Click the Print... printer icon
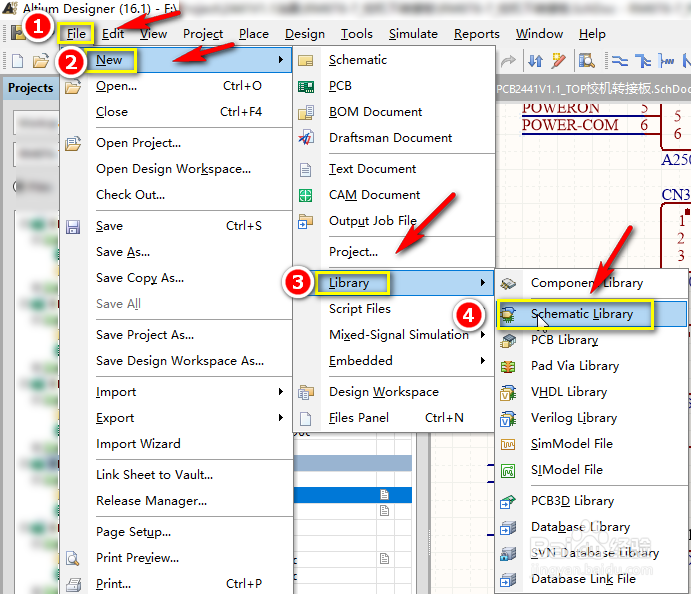The width and height of the screenshot is (691, 594). (x=73, y=585)
